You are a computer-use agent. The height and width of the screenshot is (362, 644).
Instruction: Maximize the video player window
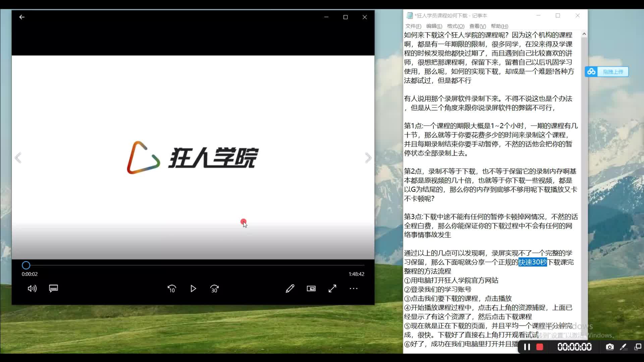[x=345, y=17]
